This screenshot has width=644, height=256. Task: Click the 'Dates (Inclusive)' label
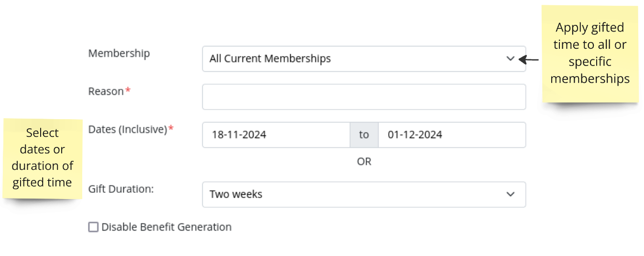(128, 129)
